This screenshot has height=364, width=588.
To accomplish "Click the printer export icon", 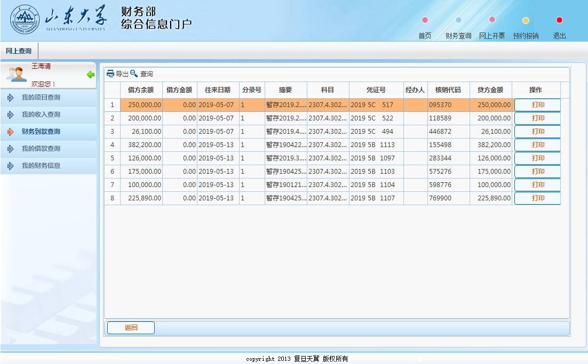I will pyautogui.click(x=110, y=74).
